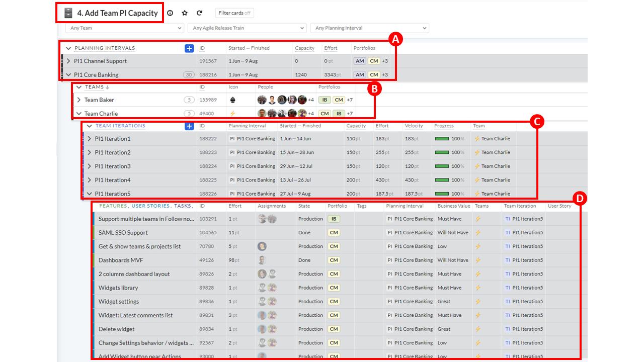Expand the PI1 Iteration1 row

click(90, 139)
